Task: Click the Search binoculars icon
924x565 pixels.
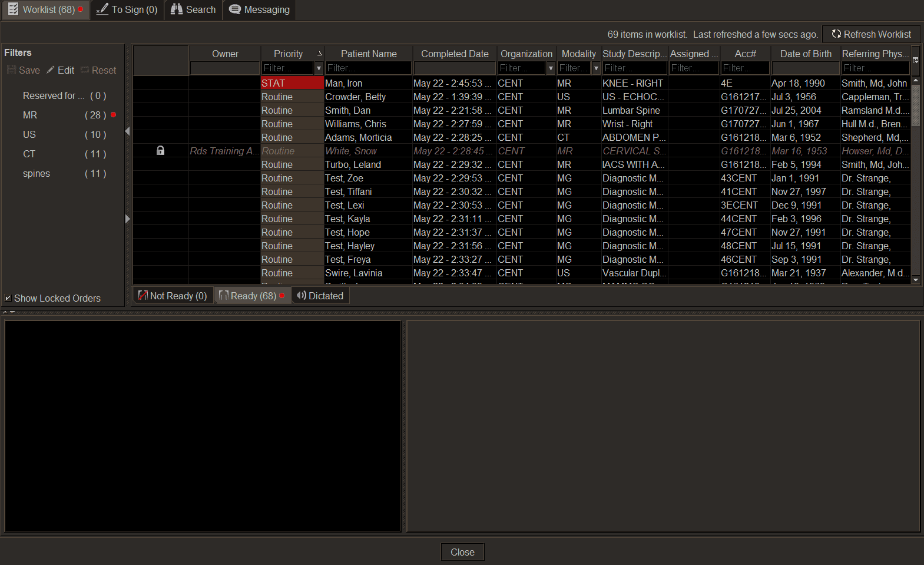Action: tap(177, 9)
